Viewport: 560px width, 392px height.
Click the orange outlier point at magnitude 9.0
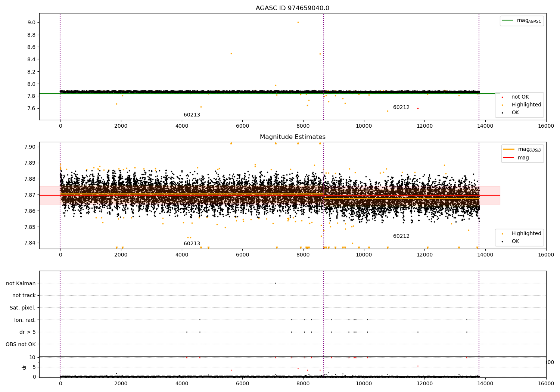298,22
